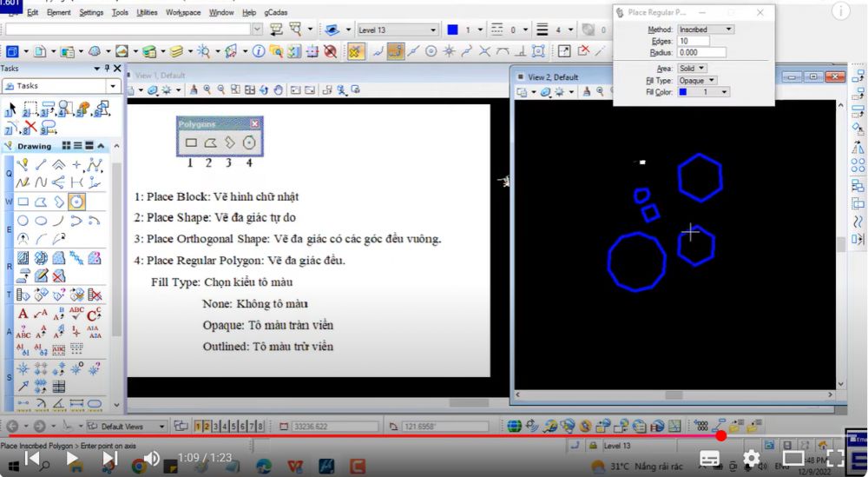The width and height of the screenshot is (868, 477).
Task: Select the Center Snap mode icon
Action: [x=431, y=51]
